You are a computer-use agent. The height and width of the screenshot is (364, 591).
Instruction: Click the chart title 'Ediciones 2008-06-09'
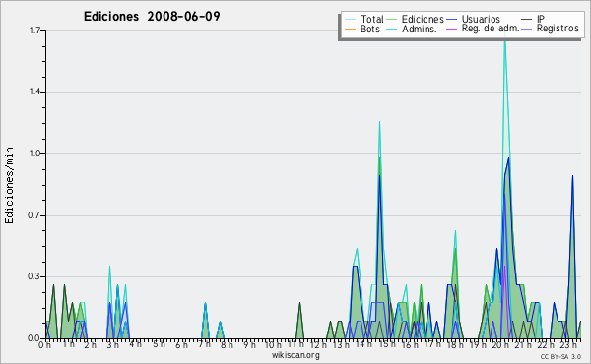(152, 17)
